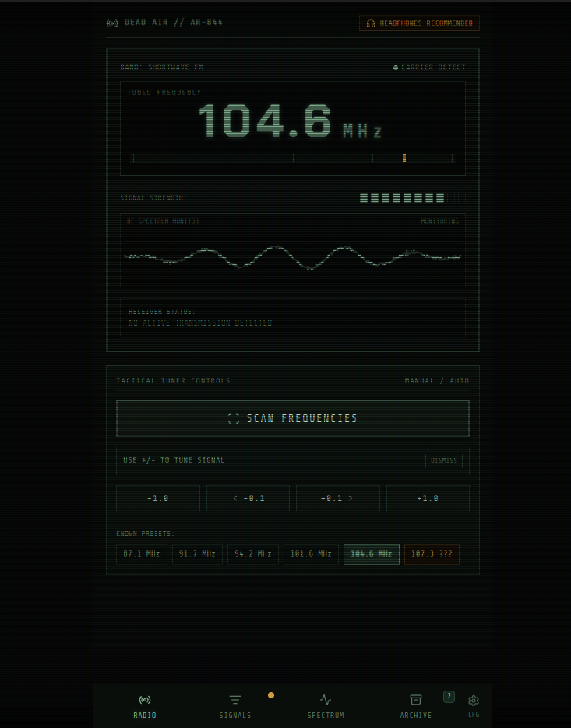The width and height of the screenshot is (571, 728).
Task: Select the 91.7 MHz preset
Action: click(197, 554)
